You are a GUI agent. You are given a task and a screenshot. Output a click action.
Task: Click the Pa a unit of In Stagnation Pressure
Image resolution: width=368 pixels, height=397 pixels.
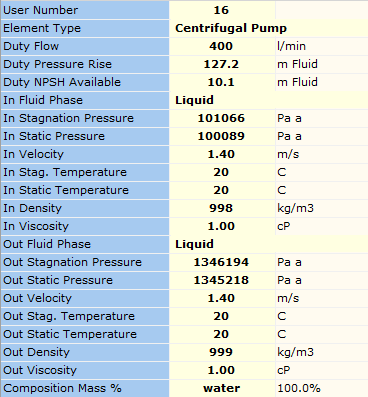(x=289, y=118)
